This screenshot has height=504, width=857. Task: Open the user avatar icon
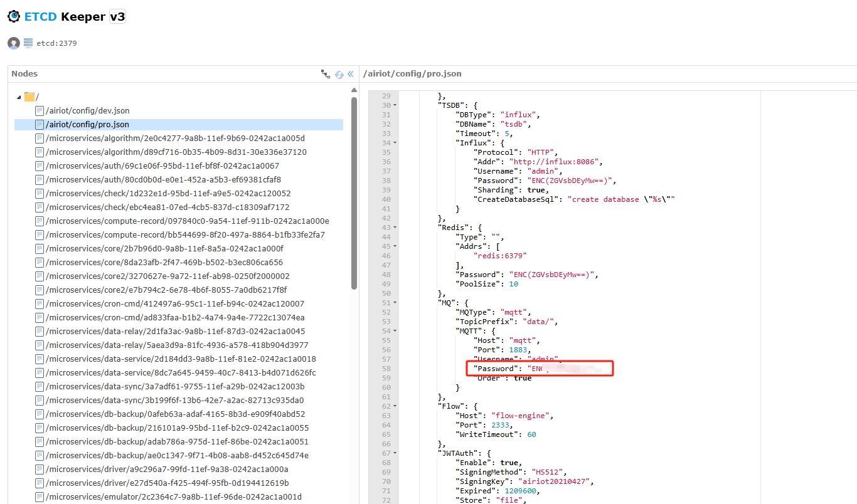coord(14,43)
